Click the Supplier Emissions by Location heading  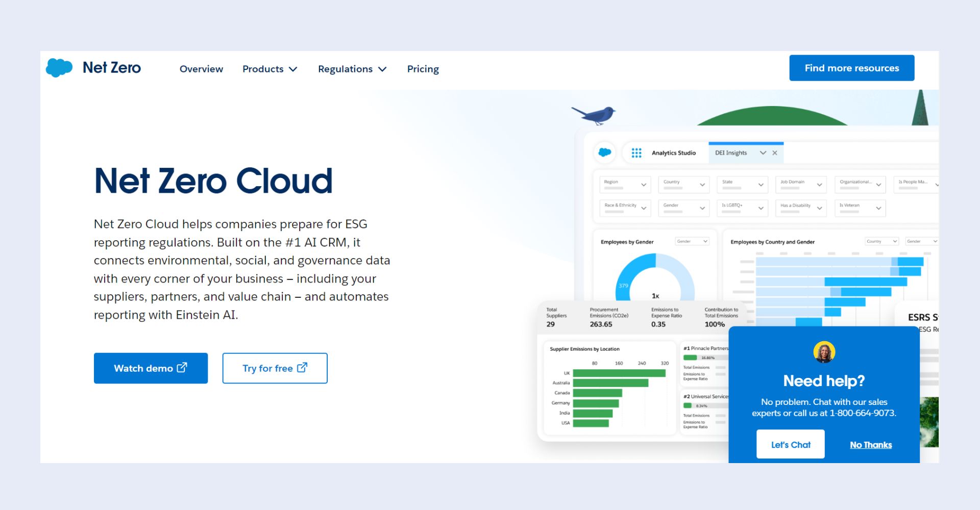pos(584,349)
